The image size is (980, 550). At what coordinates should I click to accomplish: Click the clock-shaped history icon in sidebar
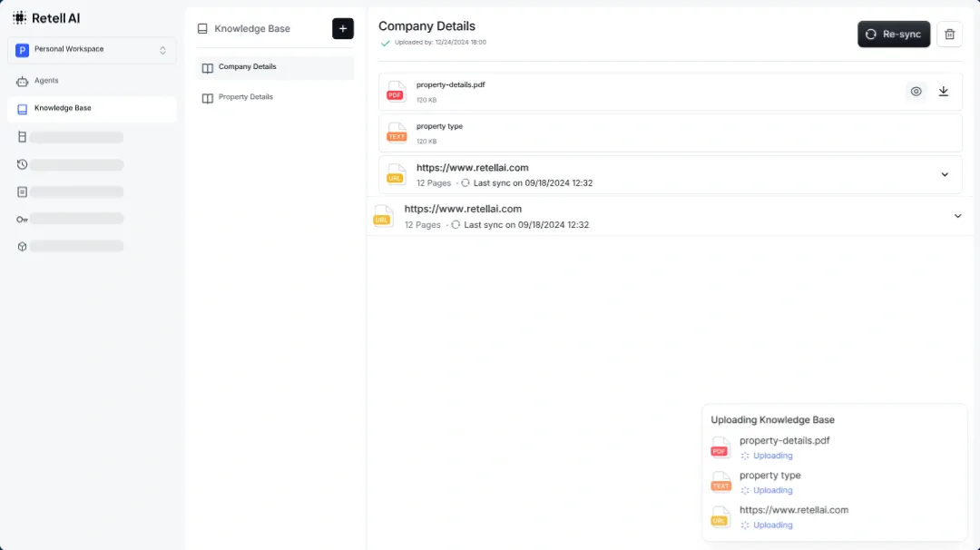tap(22, 164)
